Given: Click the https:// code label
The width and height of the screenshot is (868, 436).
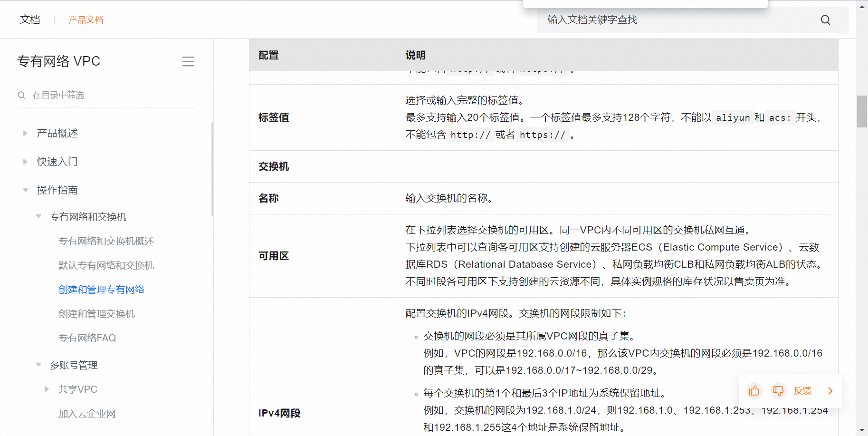Looking at the screenshot, I should tap(543, 135).
